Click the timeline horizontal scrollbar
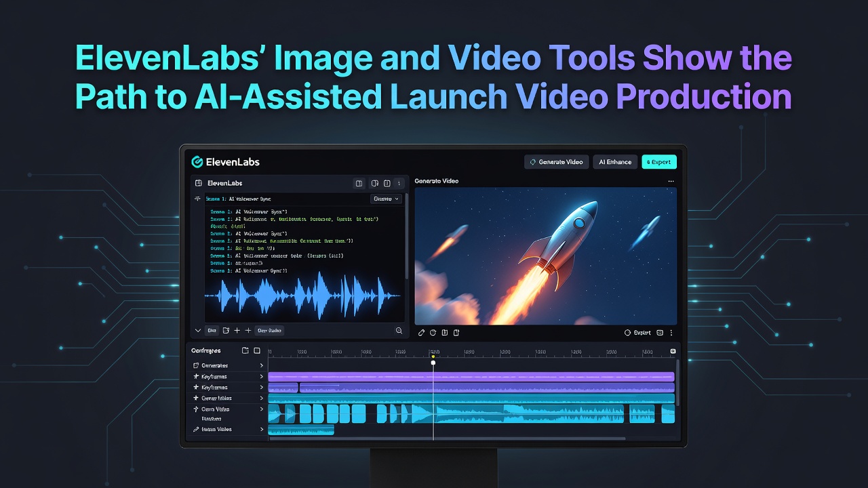The width and height of the screenshot is (868, 488). point(448,439)
